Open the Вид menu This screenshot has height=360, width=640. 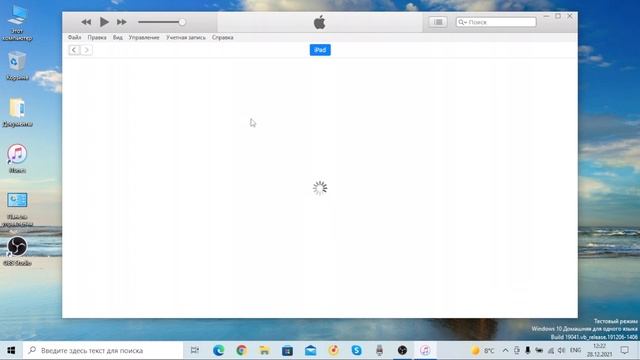point(118,37)
